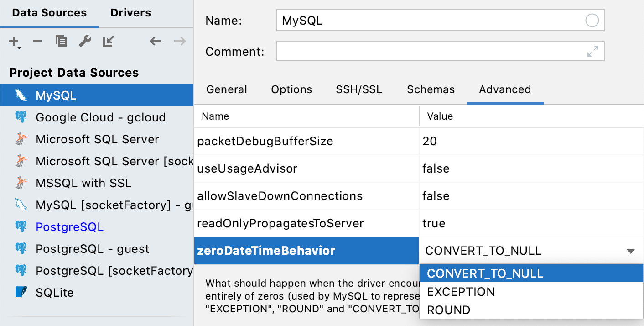Click the import data sources icon
Screen dimensions: 644x326
tap(109, 41)
